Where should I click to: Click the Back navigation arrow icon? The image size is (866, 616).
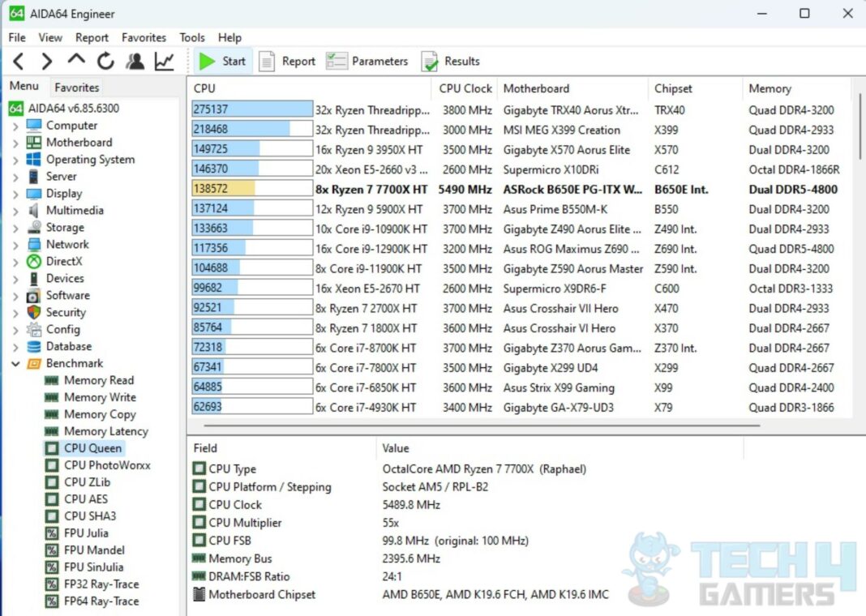click(19, 62)
